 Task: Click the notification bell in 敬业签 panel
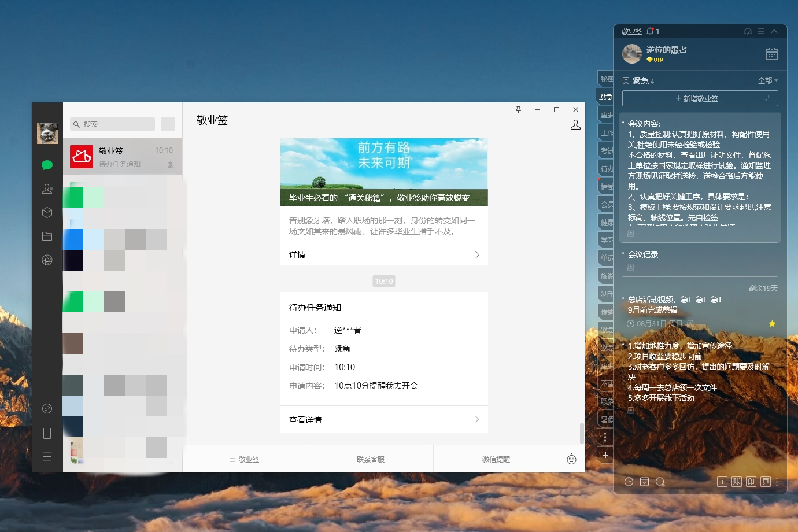coord(650,31)
